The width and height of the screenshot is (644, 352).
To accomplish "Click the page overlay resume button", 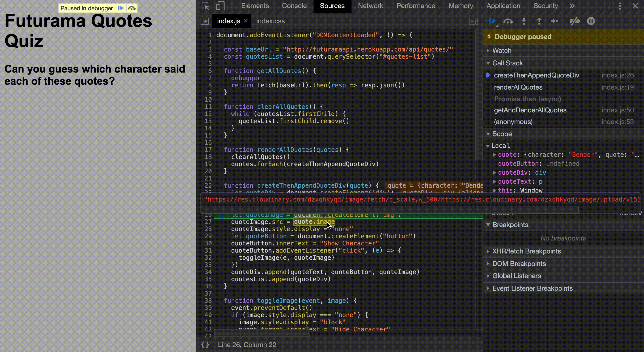I will [x=121, y=8].
